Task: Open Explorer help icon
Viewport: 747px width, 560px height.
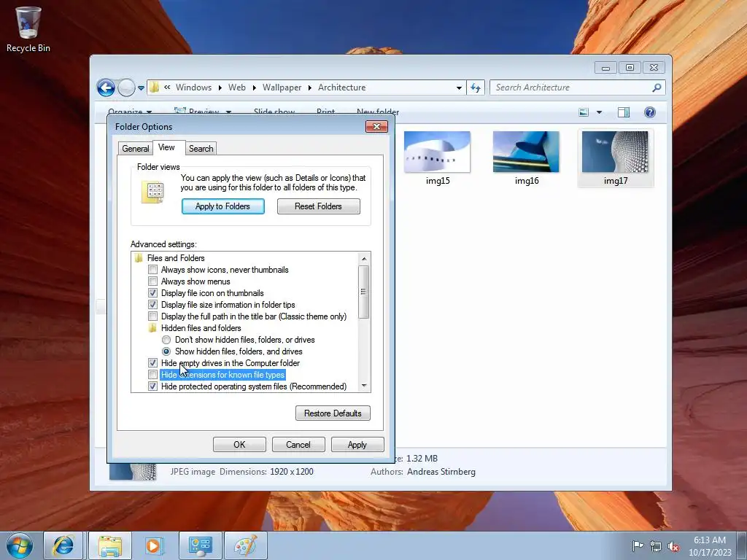Action: 650,112
